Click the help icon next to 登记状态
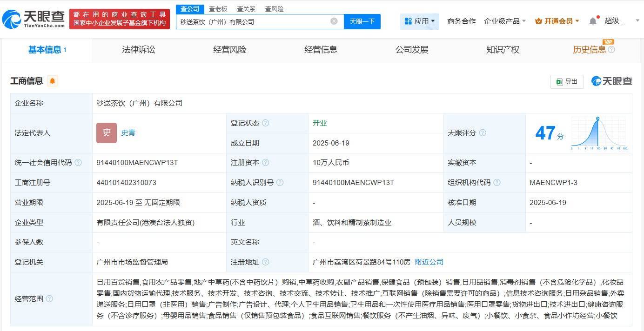The height and width of the screenshot is (331, 644). [265, 123]
